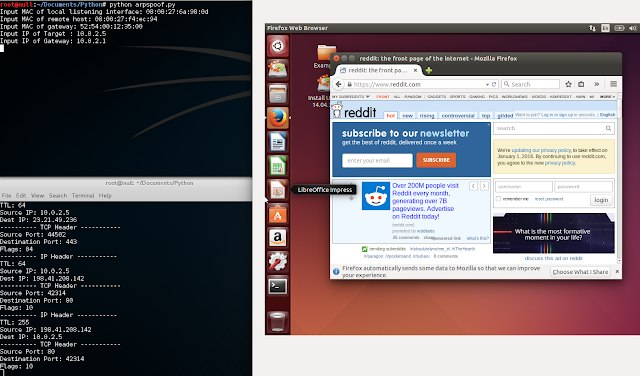
Task: Click the 'enter your email' newsletter field
Action: [x=377, y=160]
